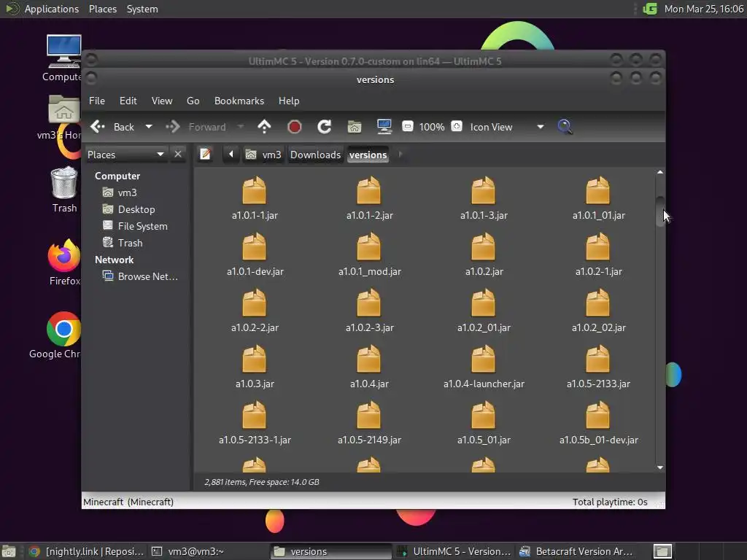The height and width of the screenshot is (560, 747).
Task: Open the Bookmarks menu
Action: coord(239,101)
